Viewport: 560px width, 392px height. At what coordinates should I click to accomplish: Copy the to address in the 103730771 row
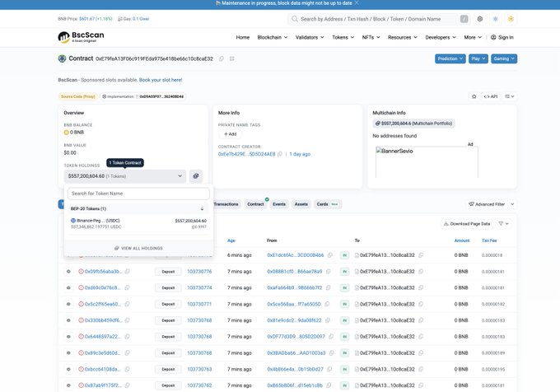click(421, 304)
